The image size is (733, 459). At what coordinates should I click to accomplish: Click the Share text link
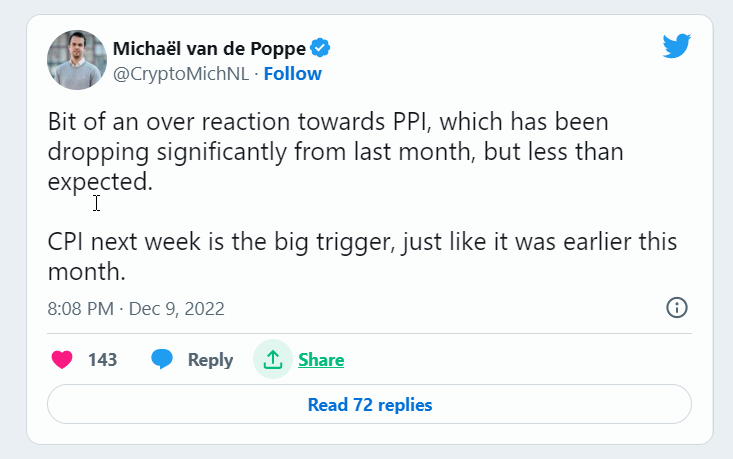tap(321, 359)
